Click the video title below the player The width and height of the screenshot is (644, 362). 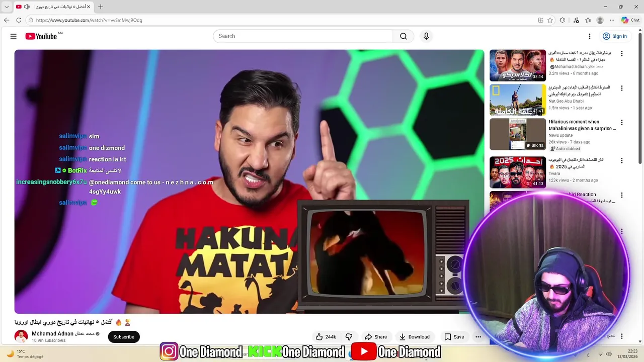[x=72, y=322]
